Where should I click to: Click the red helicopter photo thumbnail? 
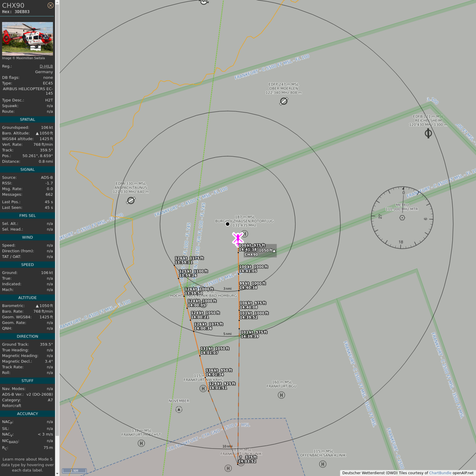coord(27,39)
